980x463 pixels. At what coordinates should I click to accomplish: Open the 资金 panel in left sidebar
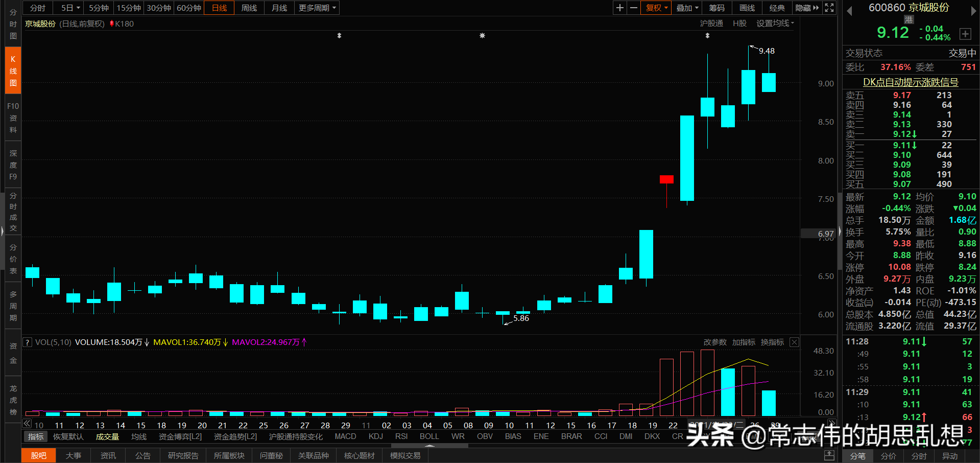click(13, 353)
